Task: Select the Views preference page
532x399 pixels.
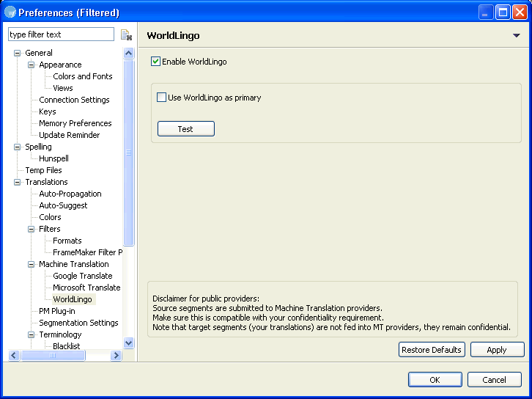Action: click(x=63, y=88)
